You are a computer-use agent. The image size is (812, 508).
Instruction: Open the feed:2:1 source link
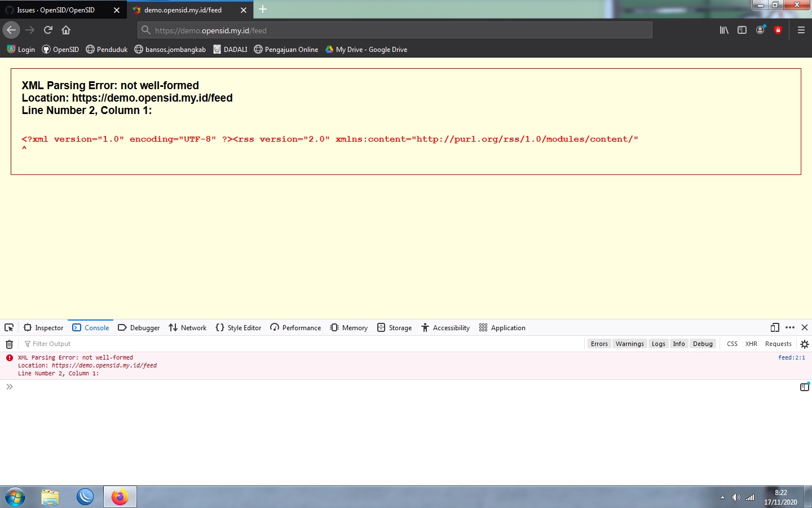coord(792,357)
